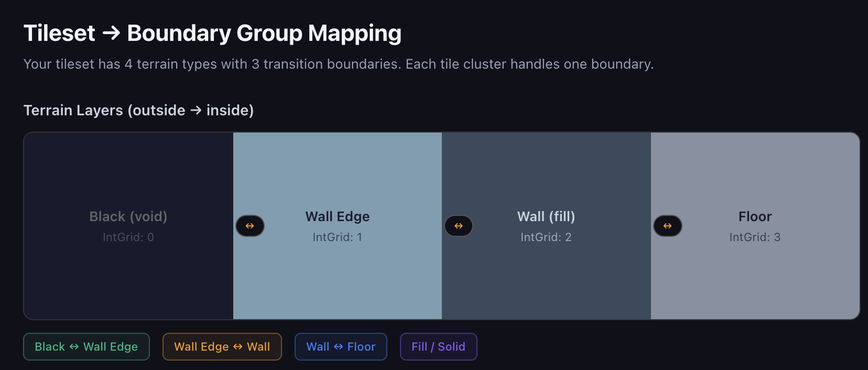Viewport: 868px width, 370px height.
Task: Click the Wall to Floor transition arrow icon
Action: pos(667,226)
